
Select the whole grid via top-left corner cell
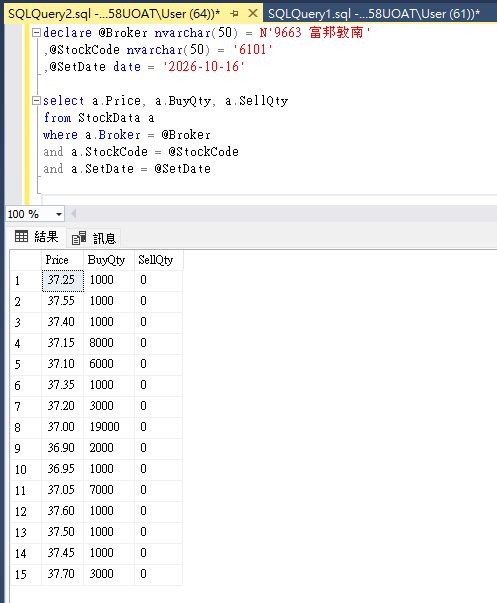pos(26,260)
